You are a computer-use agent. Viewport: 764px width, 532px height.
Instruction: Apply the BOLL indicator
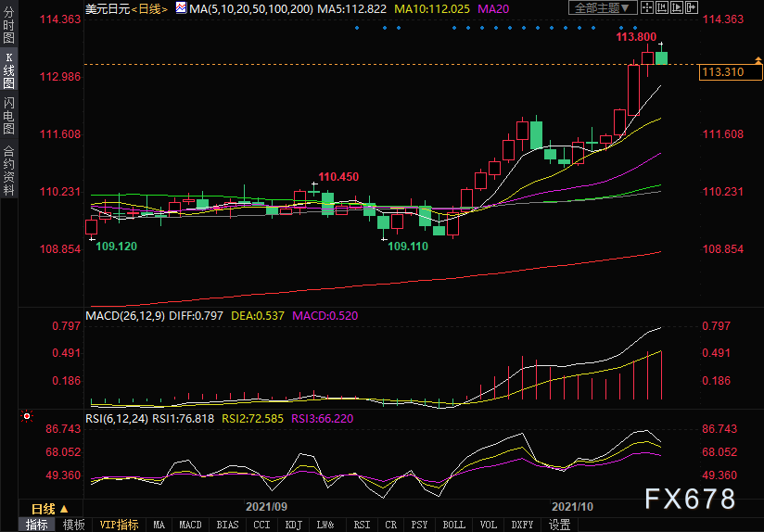(x=453, y=525)
